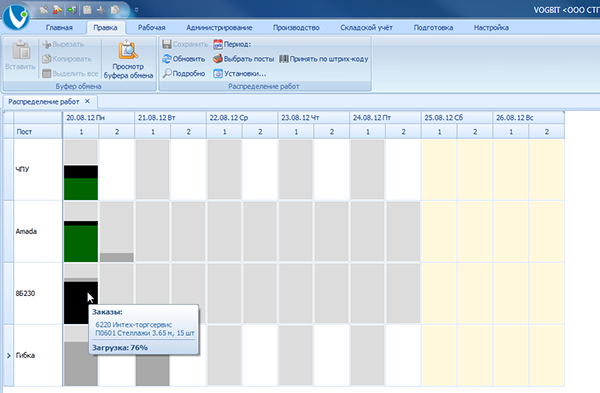Click shift 1 header under 25.08.12 Сб
Screen dimensions: 600x393
point(439,132)
